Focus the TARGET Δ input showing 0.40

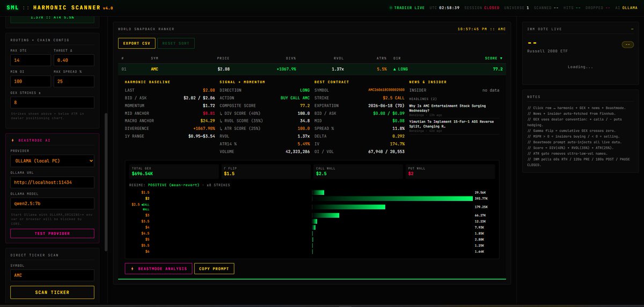(74, 61)
